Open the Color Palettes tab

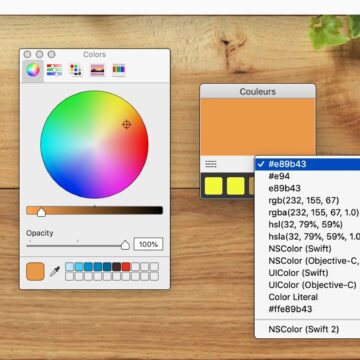(x=76, y=70)
